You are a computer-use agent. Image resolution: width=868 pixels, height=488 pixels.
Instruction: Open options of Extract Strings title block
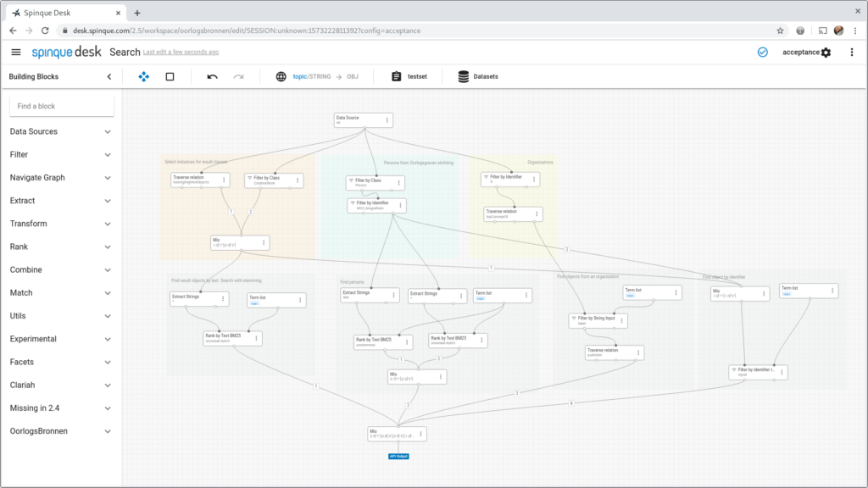pyautogui.click(x=393, y=295)
